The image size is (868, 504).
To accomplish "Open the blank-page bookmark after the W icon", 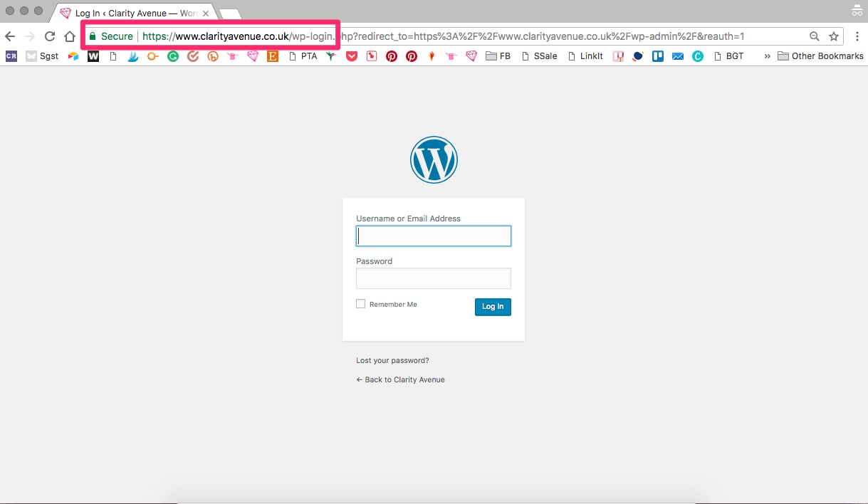I will click(x=113, y=56).
